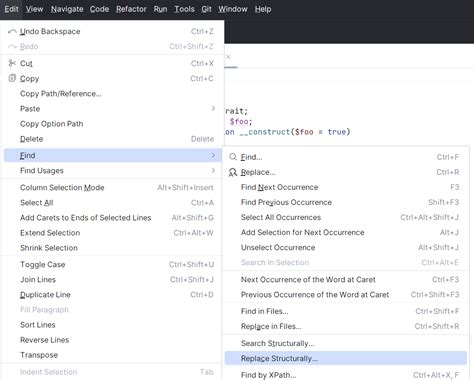
Task: Click the scissors Cut icon
Action: pyautogui.click(x=12, y=63)
